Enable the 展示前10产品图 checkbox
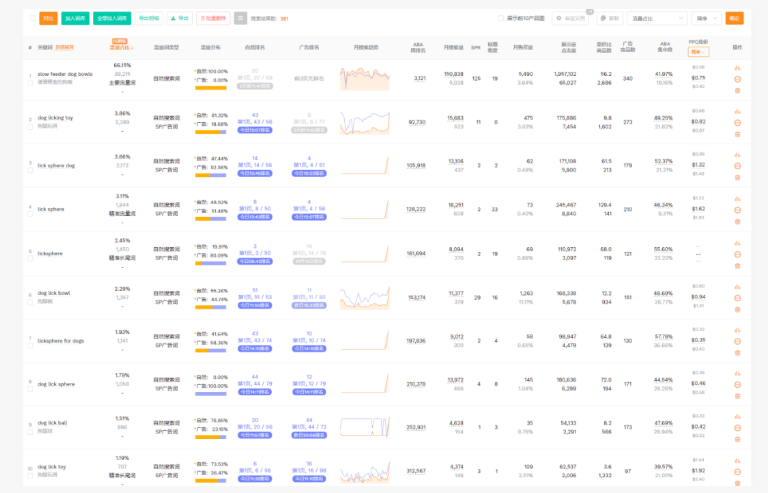The height and width of the screenshot is (493, 768). click(x=501, y=18)
